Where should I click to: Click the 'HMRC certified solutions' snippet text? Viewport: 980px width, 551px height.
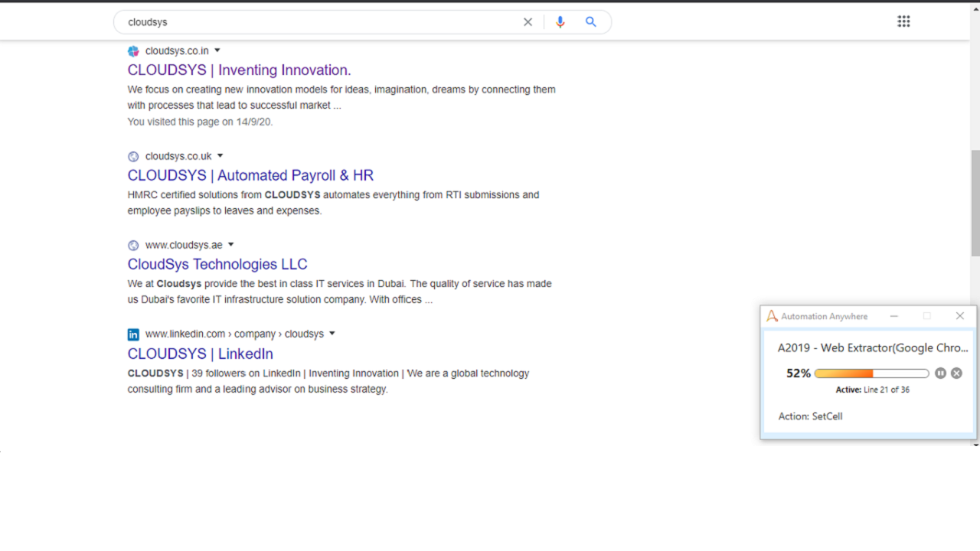click(x=334, y=203)
